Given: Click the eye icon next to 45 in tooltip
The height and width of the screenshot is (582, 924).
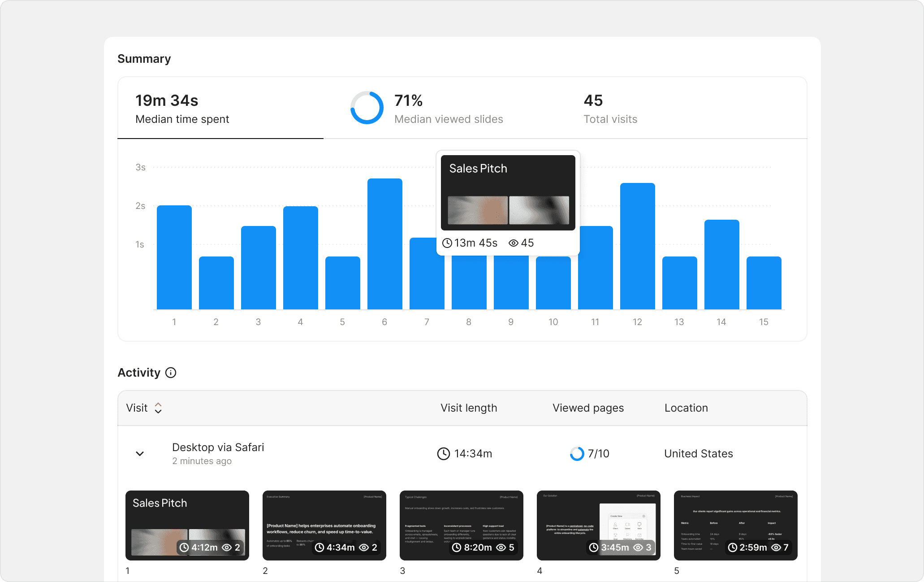Looking at the screenshot, I should tap(514, 243).
